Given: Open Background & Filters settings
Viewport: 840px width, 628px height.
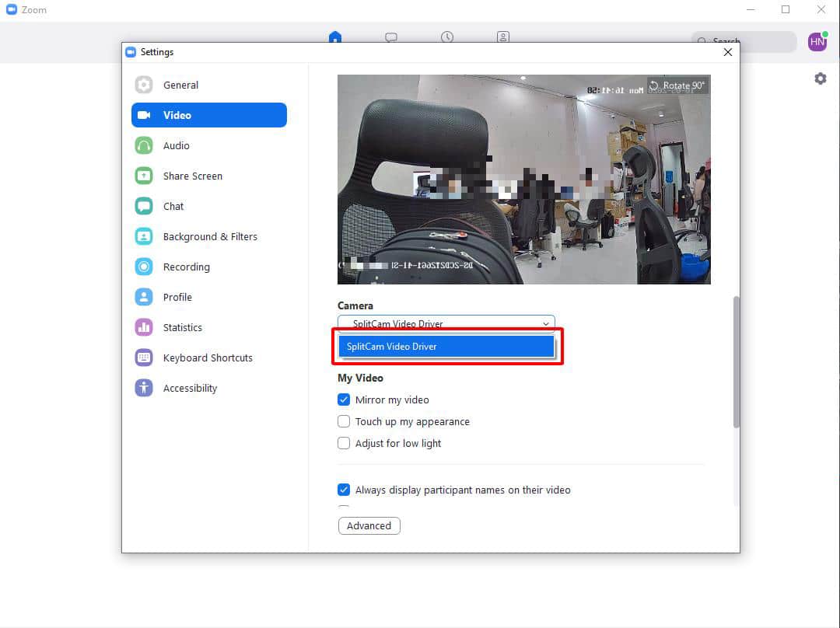Looking at the screenshot, I should (x=209, y=236).
